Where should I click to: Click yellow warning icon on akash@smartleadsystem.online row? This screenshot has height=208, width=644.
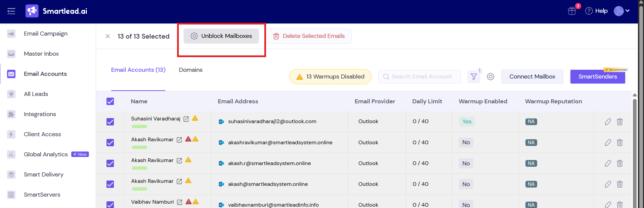coord(188,180)
